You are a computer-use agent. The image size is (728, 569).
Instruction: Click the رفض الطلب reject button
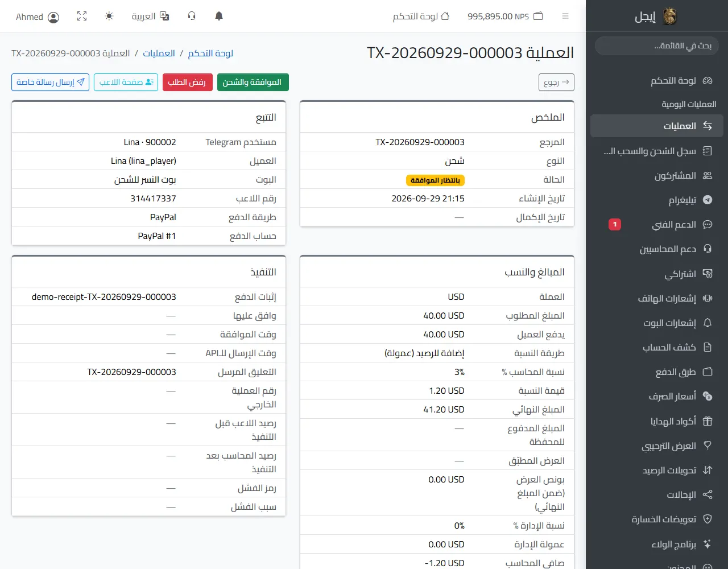188,82
